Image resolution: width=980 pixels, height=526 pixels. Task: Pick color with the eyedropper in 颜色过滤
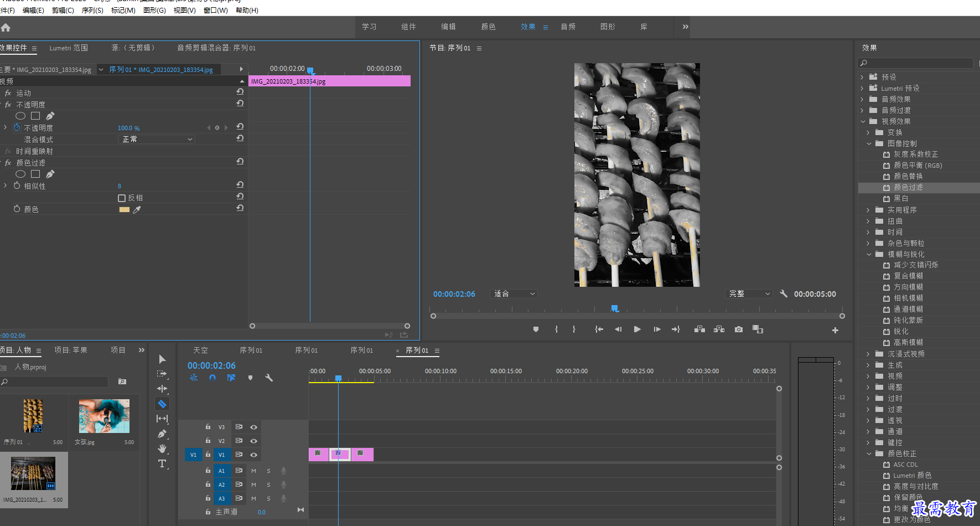[x=137, y=210]
